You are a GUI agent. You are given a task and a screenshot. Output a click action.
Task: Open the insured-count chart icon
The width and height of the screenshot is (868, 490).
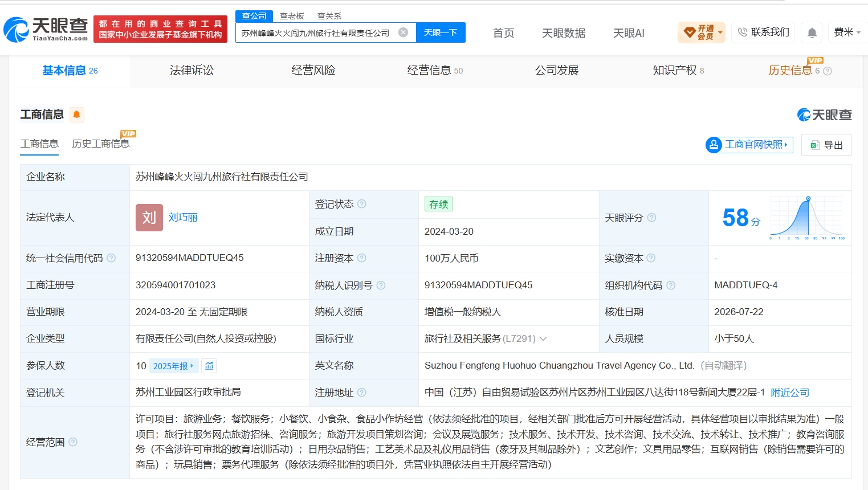point(209,366)
